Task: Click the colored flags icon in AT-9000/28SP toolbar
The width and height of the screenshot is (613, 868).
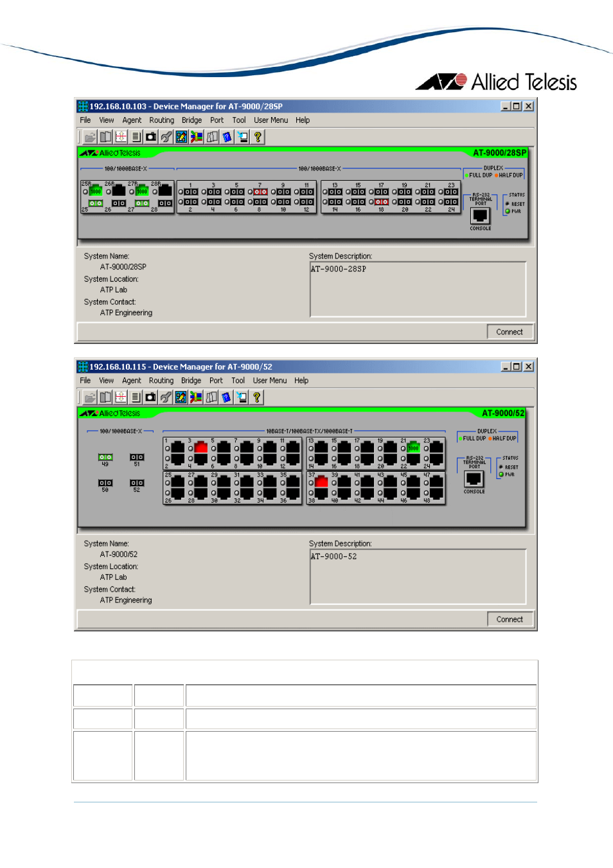Action: coord(197,137)
